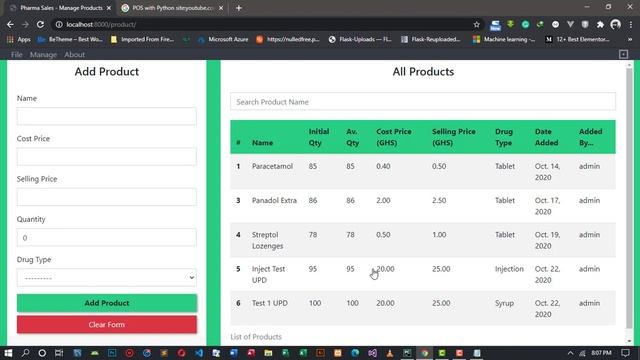Select the Panadol Extra product name
The height and width of the screenshot is (360, 640).
(274, 200)
